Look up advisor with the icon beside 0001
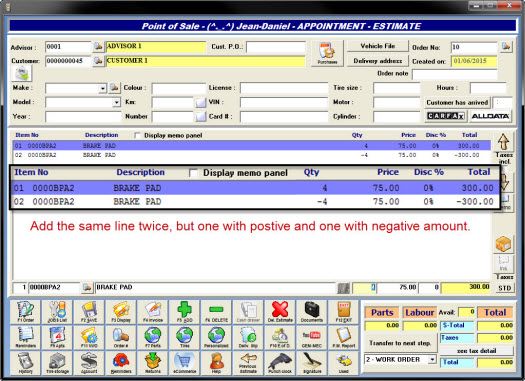Viewport: 525px width, 381px height. point(98,47)
